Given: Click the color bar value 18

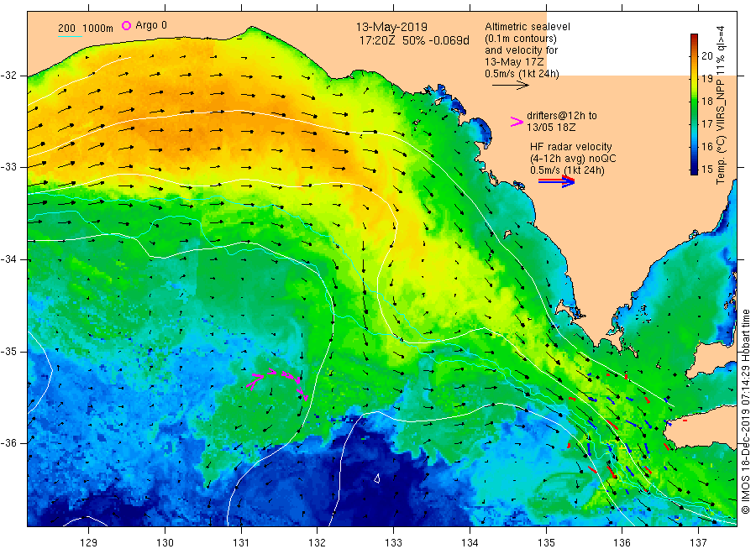Looking at the screenshot, I should point(707,102).
